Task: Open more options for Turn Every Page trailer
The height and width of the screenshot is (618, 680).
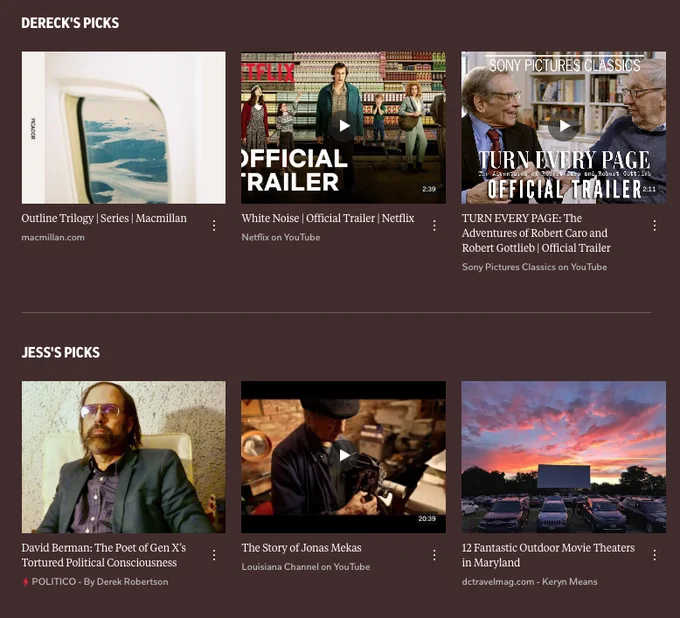Action: (654, 226)
